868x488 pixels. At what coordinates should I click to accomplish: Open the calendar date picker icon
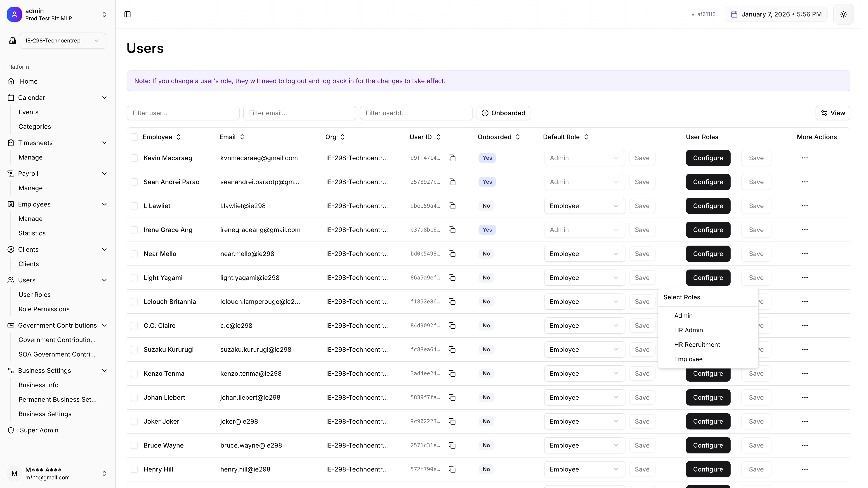coord(734,14)
